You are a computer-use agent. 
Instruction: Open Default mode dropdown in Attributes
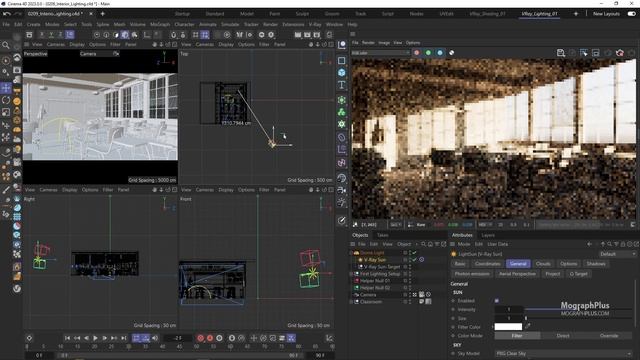coord(617,254)
